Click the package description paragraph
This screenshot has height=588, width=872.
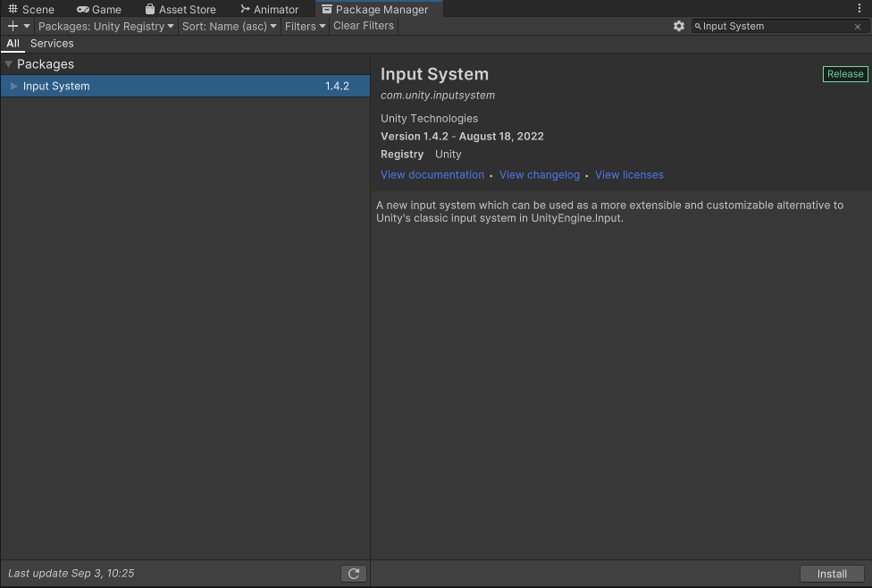[609, 212]
